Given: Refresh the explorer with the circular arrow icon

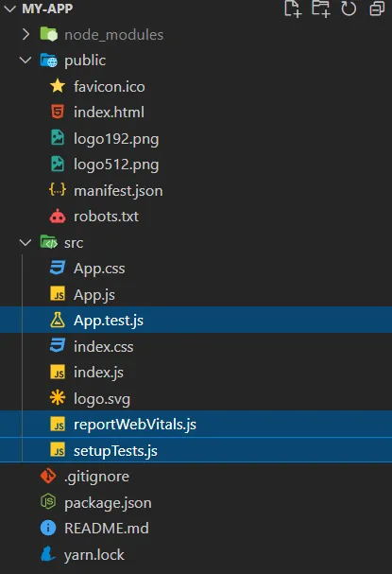Looking at the screenshot, I should (x=349, y=9).
